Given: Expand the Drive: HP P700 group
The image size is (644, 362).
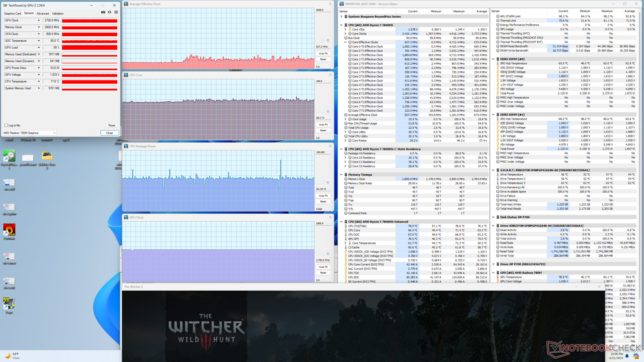Looking at the screenshot, I should [x=493, y=264].
